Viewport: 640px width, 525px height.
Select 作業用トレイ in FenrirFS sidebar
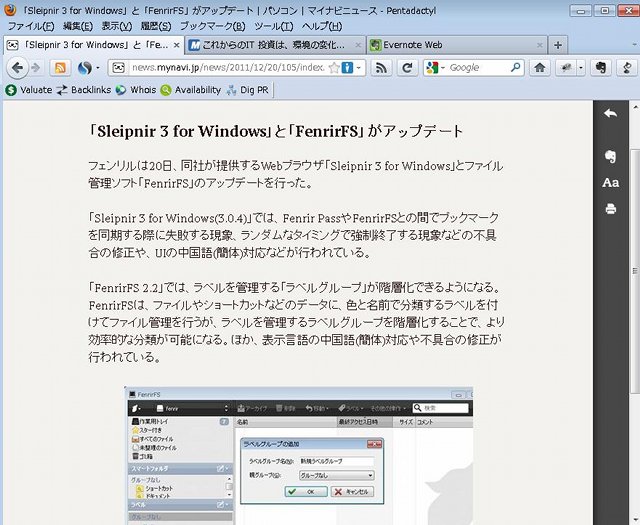pyautogui.click(x=150, y=421)
